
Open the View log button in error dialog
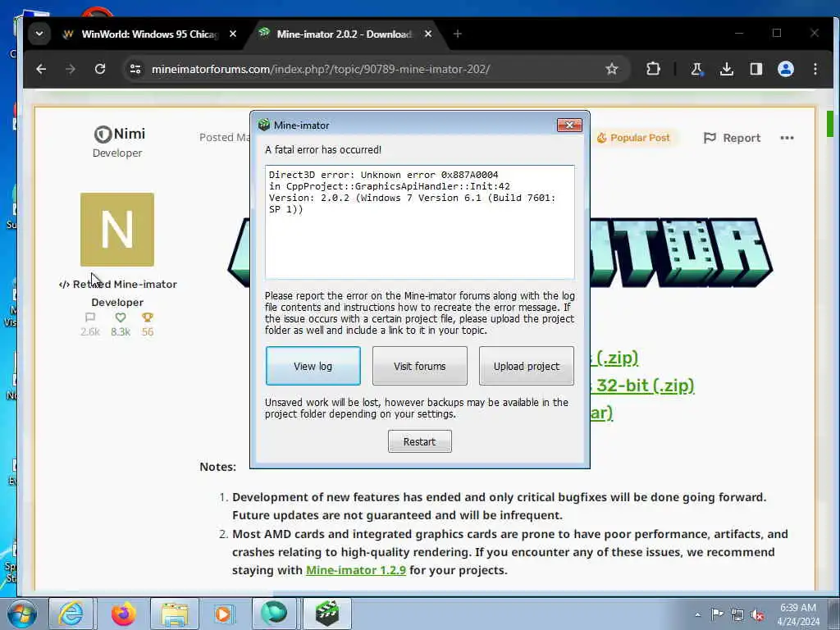[x=313, y=366]
